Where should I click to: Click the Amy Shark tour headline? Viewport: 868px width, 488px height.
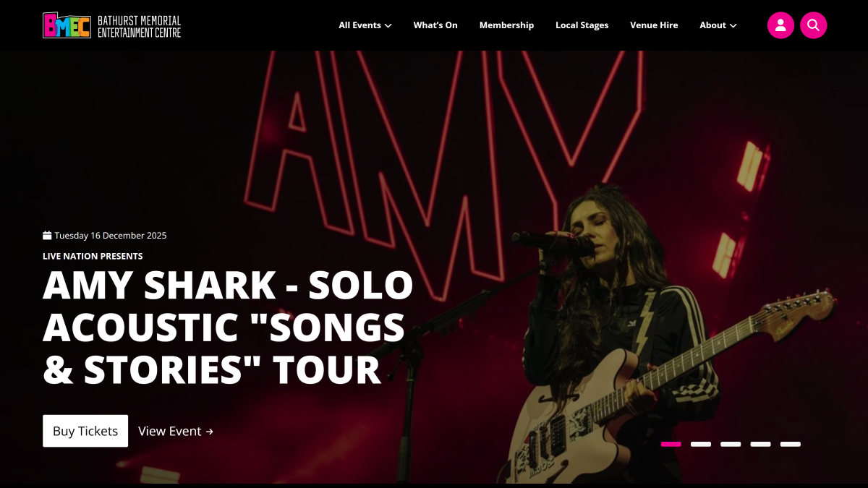click(x=228, y=328)
